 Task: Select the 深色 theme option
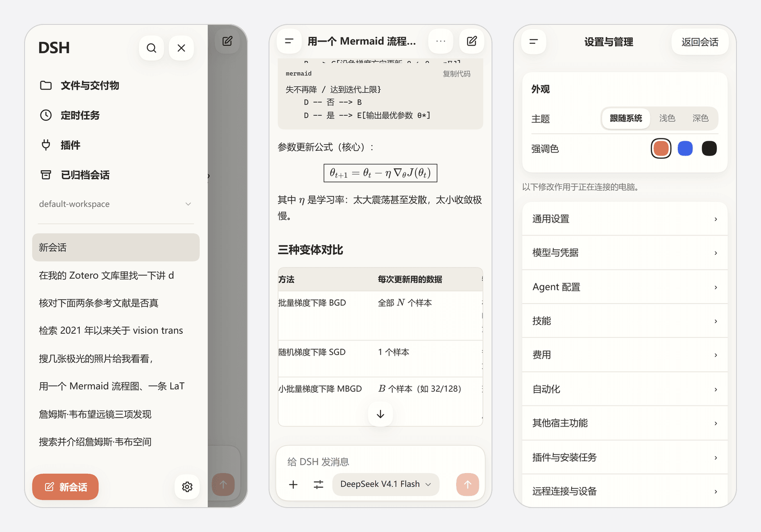[700, 118]
